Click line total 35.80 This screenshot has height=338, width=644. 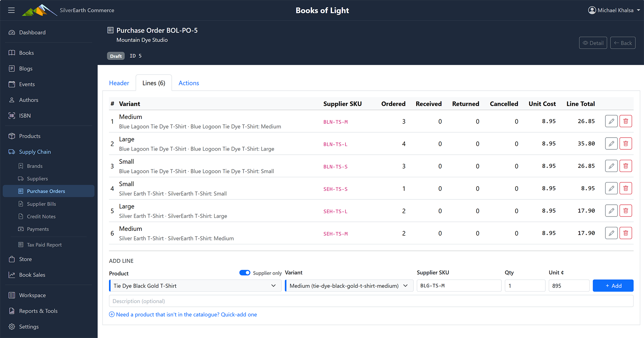(586, 144)
